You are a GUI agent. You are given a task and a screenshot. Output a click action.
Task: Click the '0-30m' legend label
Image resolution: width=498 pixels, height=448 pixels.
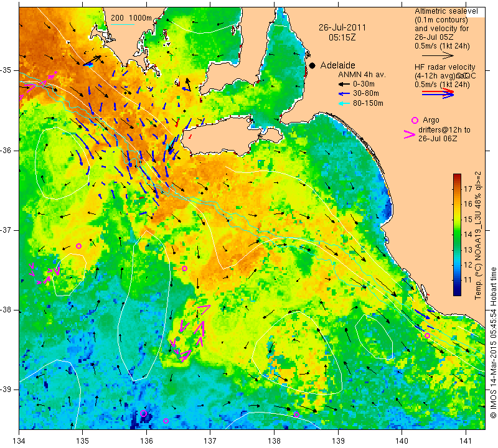point(364,84)
